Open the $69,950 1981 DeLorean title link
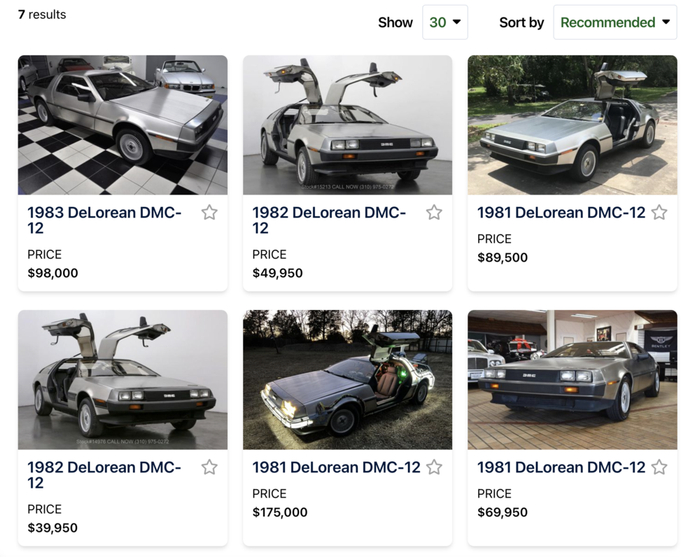This screenshot has width=700, height=557. pos(561,467)
